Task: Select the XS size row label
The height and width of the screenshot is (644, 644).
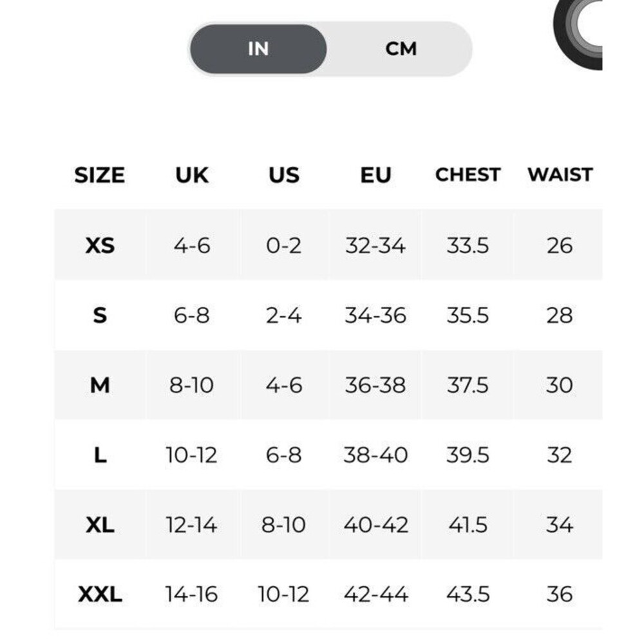Action: pyautogui.click(x=100, y=245)
